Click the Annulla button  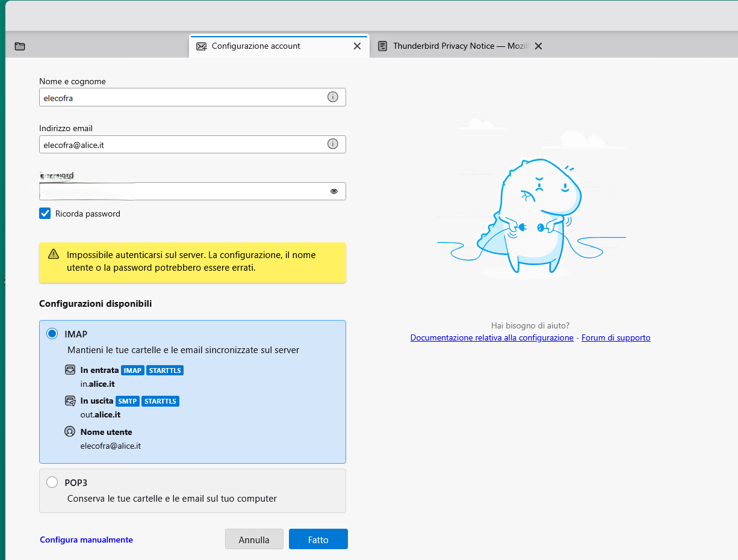click(254, 540)
